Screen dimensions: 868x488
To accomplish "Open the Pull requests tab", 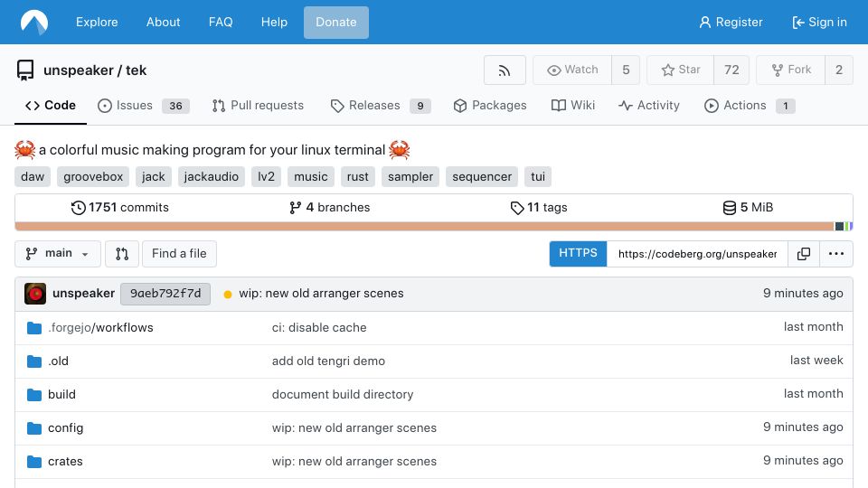I will pos(258,105).
